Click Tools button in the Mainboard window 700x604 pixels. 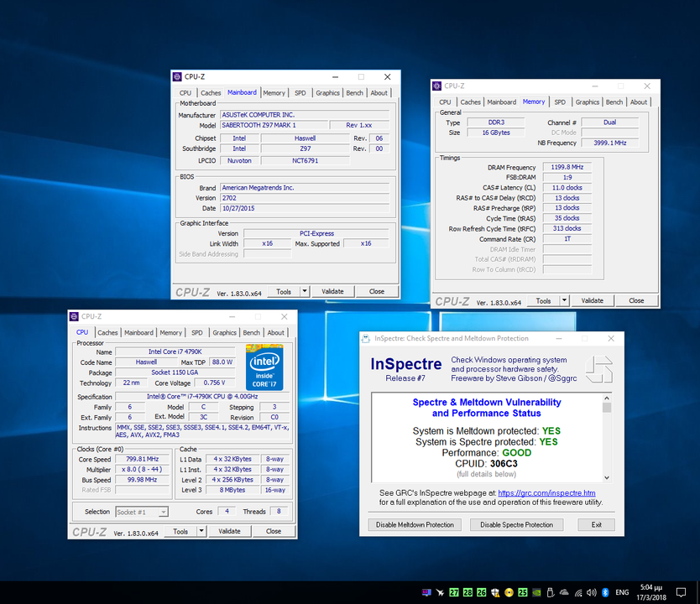tap(284, 291)
